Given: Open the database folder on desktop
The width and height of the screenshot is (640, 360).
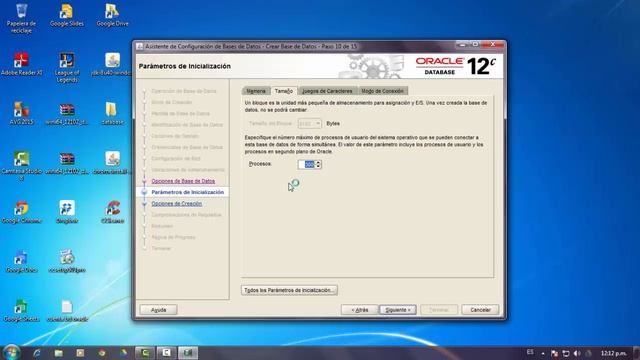Looking at the screenshot, I should tap(112, 113).
